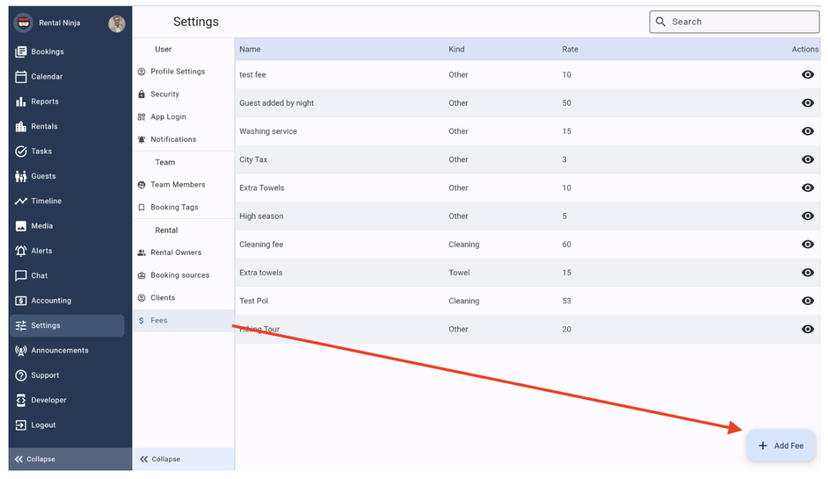The height and width of the screenshot is (479, 828).
Task: Toggle eye icon for High season
Action: click(807, 216)
